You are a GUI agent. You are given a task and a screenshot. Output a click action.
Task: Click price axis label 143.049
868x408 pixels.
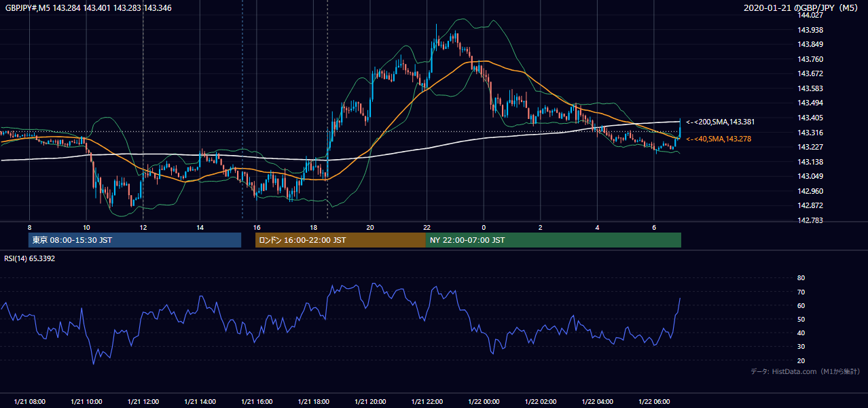click(x=811, y=177)
